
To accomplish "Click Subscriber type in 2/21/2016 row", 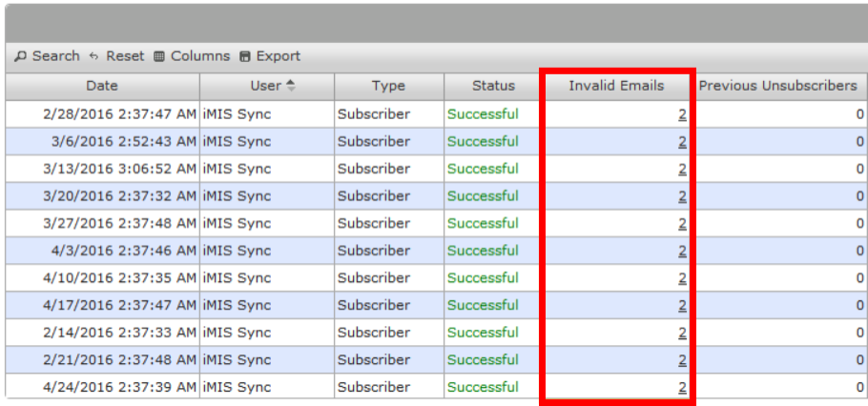I will click(374, 360).
